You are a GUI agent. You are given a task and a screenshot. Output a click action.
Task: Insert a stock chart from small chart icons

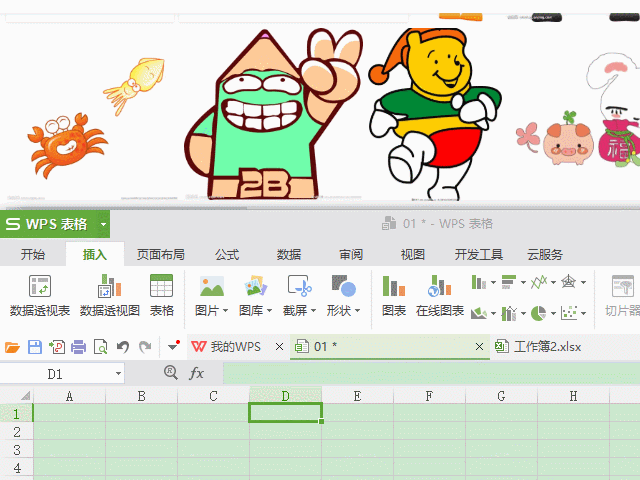click(x=509, y=313)
